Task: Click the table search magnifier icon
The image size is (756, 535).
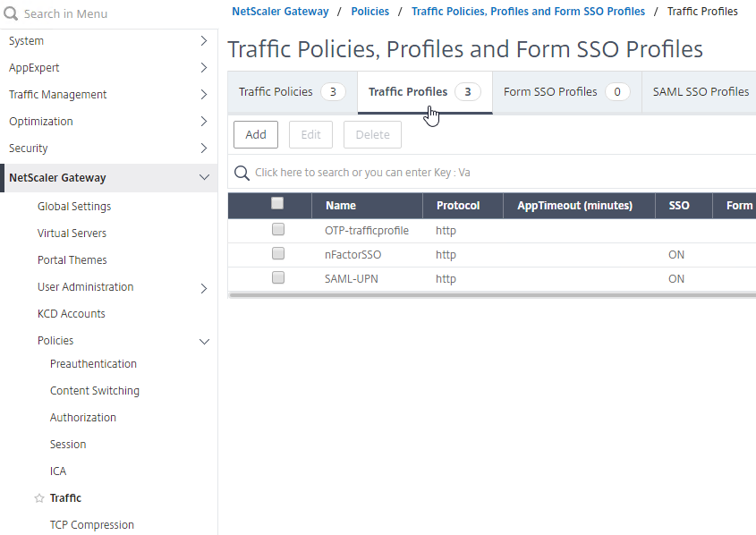Action: 242,173
